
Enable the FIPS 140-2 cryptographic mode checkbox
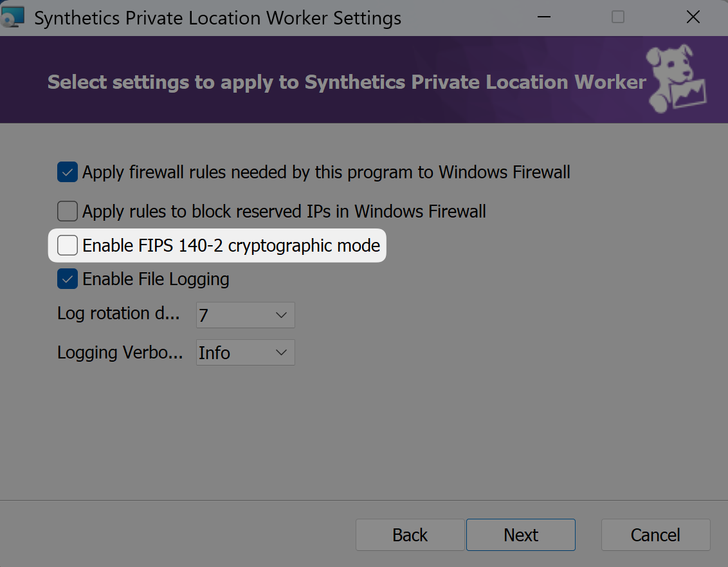68,246
